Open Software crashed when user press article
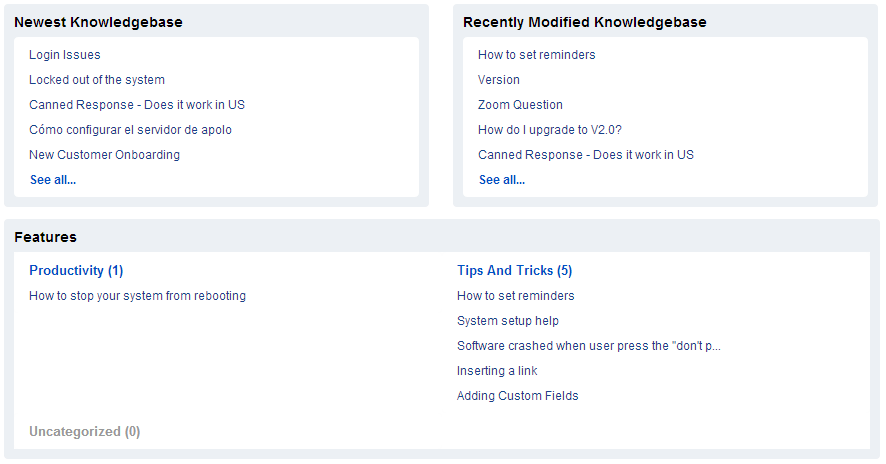 pyautogui.click(x=589, y=345)
